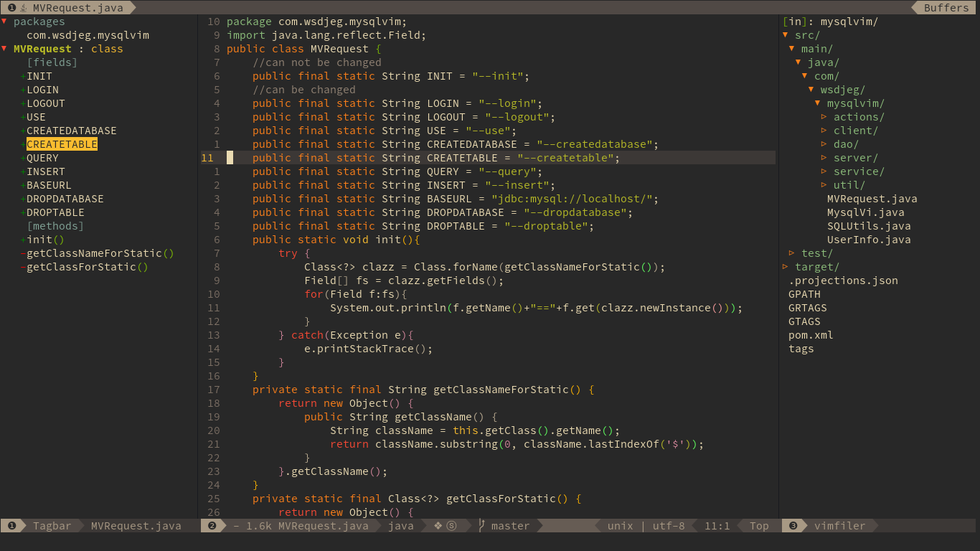
Task: Click the 11:1 cursor position indicator
Action: pos(717,526)
